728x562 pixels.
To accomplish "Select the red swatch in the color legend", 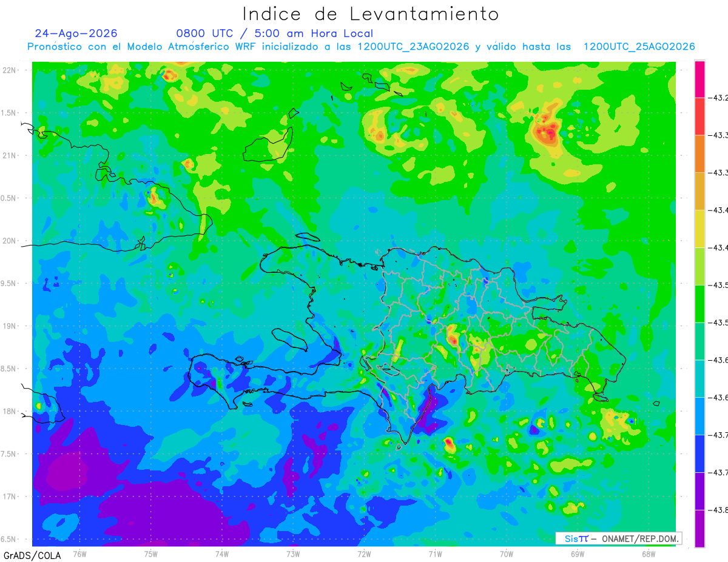I will (699, 116).
